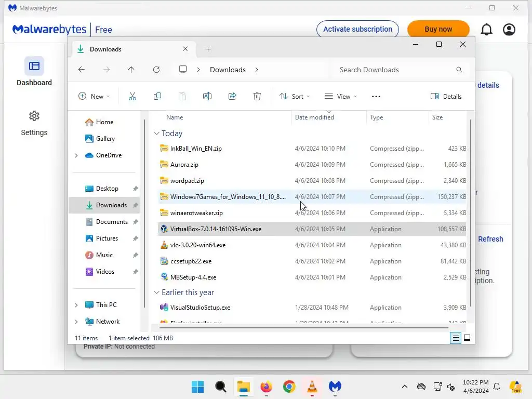The height and width of the screenshot is (399, 532).
Task: Select vlc-3.0.20-win64.exe file
Action: pyautogui.click(x=312, y=245)
